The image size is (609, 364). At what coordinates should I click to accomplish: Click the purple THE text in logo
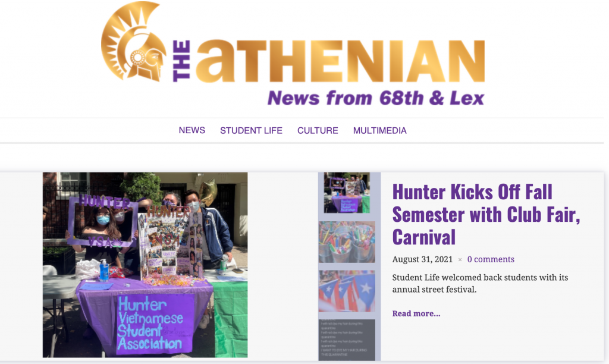(181, 61)
